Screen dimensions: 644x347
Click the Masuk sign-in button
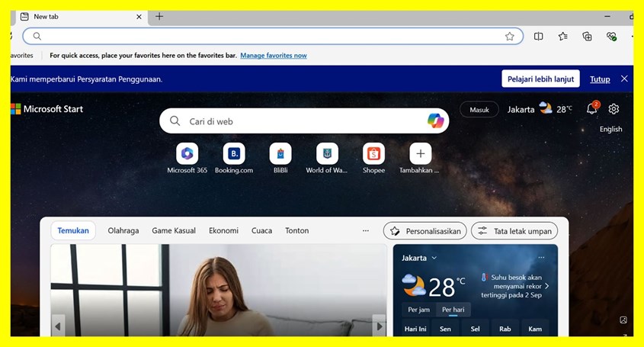[x=479, y=110]
